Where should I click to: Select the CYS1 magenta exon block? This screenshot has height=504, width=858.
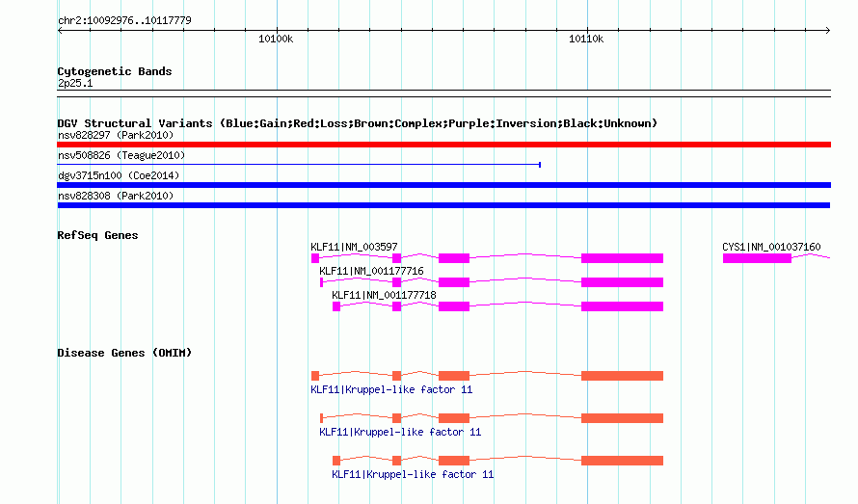pyautogui.click(x=757, y=258)
